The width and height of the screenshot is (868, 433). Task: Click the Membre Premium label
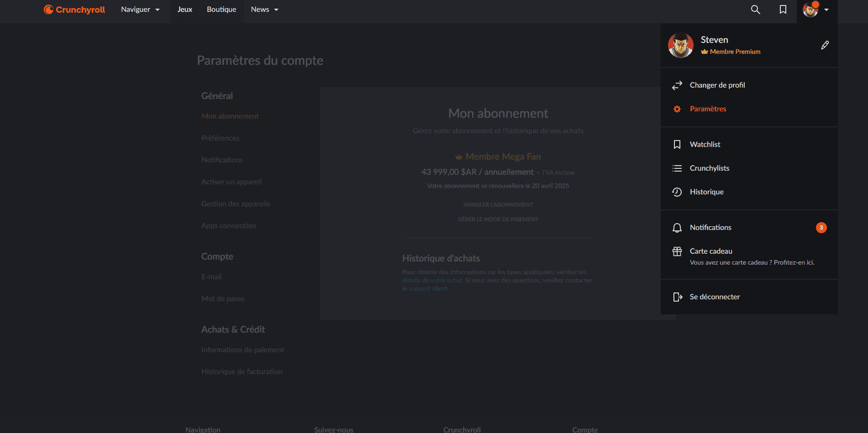click(x=735, y=52)
